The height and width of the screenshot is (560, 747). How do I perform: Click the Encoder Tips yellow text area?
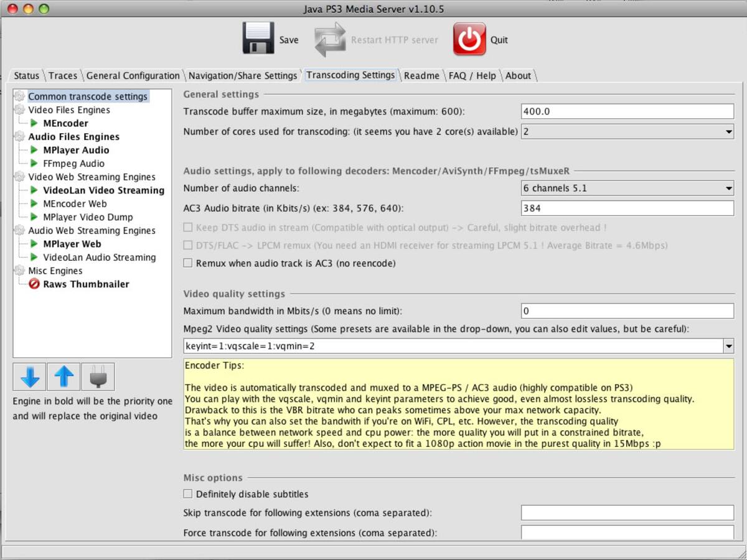[459, 404]
